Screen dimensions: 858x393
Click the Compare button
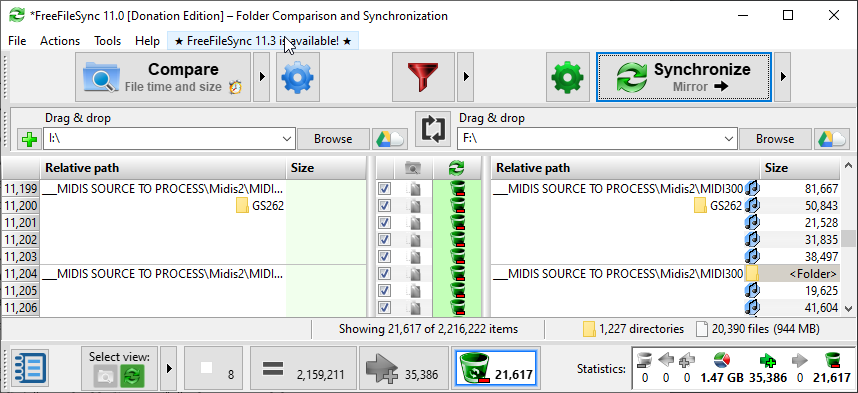(163, 77)
